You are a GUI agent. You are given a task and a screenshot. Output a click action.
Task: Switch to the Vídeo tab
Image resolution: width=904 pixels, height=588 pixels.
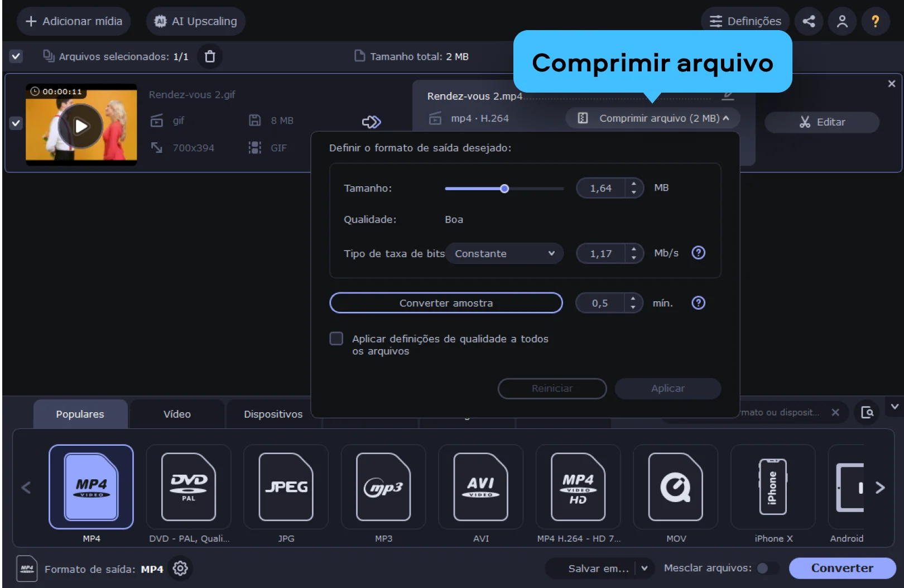(x=177, y=414)
